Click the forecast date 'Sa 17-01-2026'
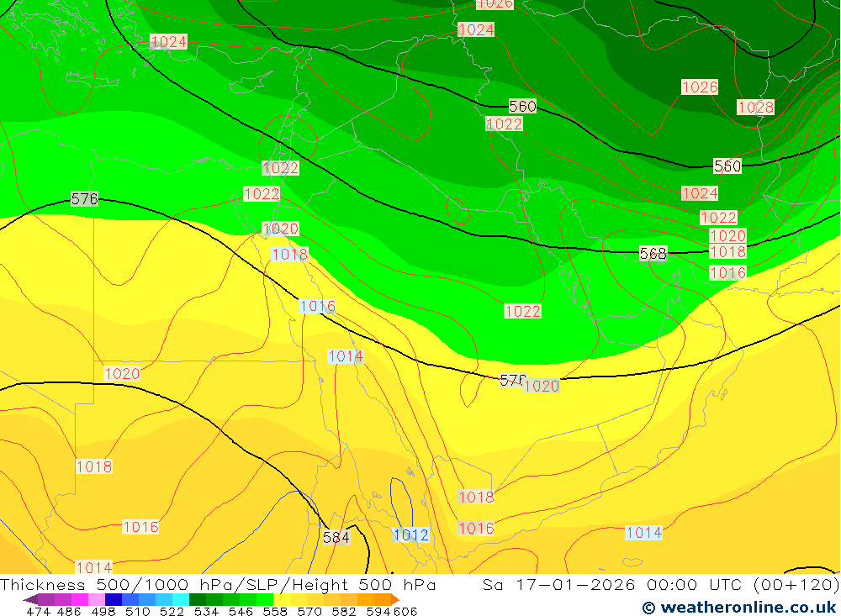This screenshot has height=616, width=841. coord(558,584)
